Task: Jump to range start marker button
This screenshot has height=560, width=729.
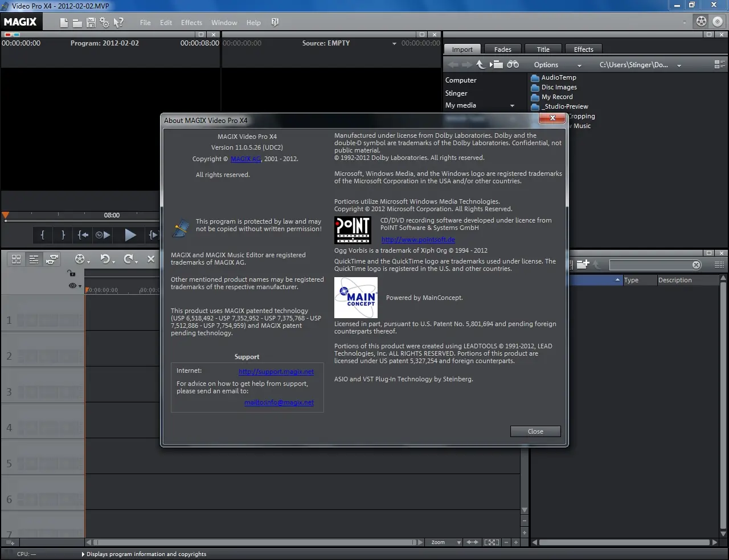Action: pyautogui.click(x=83, y=234)
